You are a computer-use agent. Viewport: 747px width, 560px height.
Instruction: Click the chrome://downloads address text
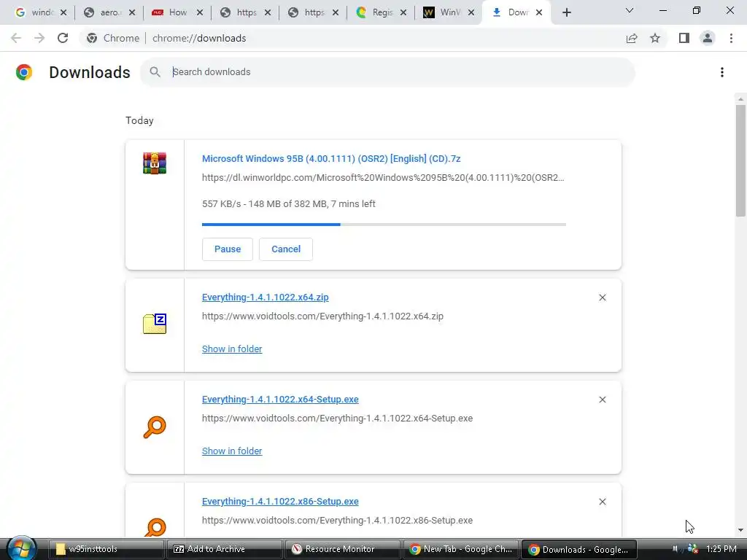point(199,38)
